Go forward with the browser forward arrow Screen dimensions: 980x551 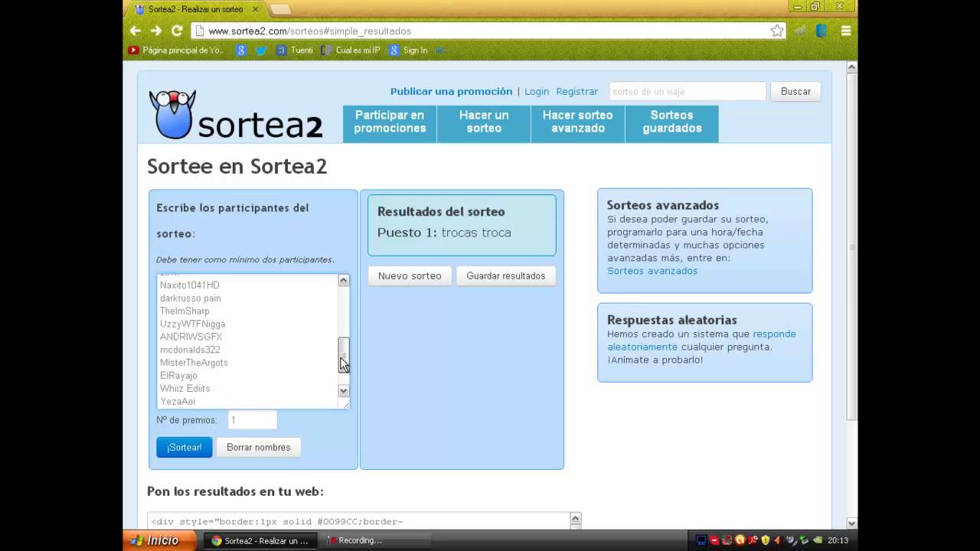[156, 31]
